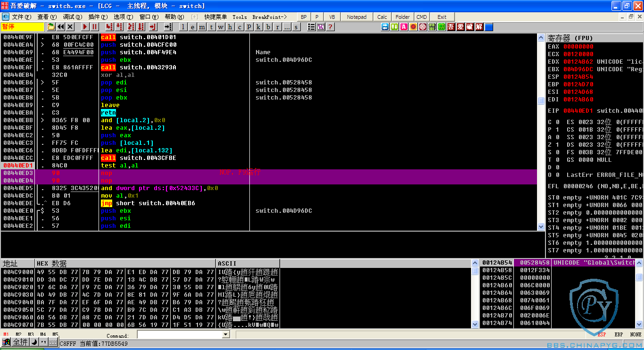Click the Restart program rewind icon
This screenshot has height=350, width=644.
tap(61, 27)
